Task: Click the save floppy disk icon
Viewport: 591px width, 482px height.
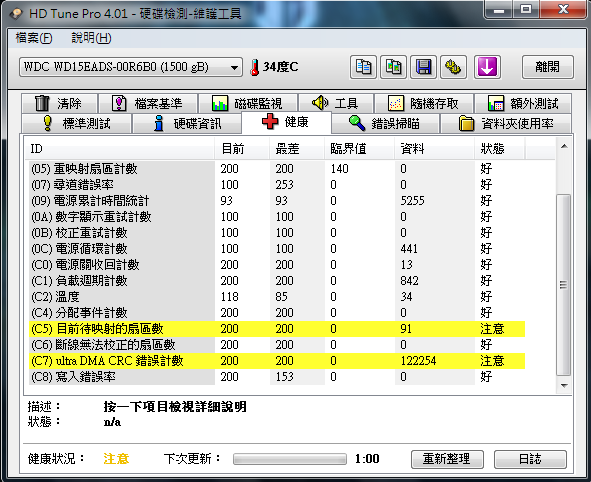Action: 423,67
